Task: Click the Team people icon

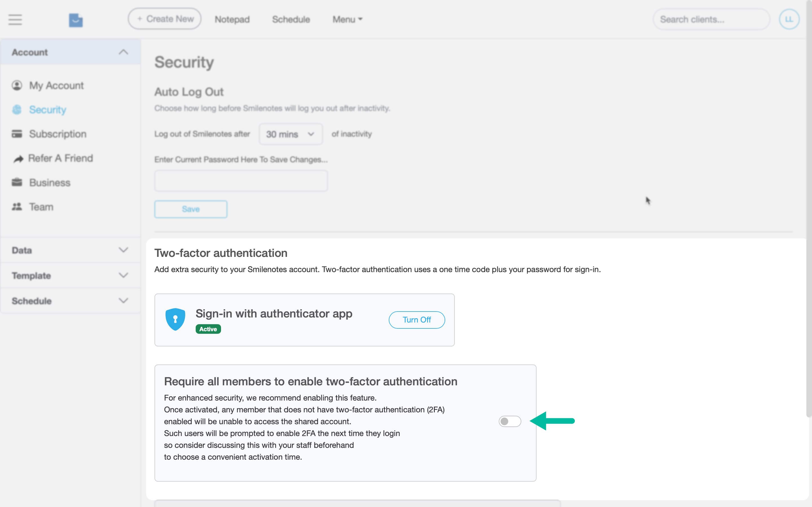Action: tap(17, 207)
